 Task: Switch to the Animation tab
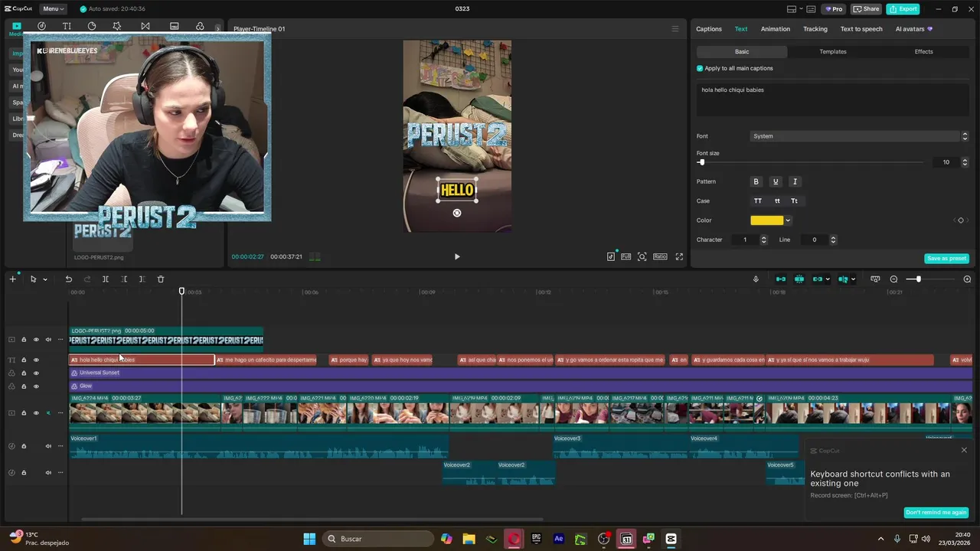[x=776, y=29]
